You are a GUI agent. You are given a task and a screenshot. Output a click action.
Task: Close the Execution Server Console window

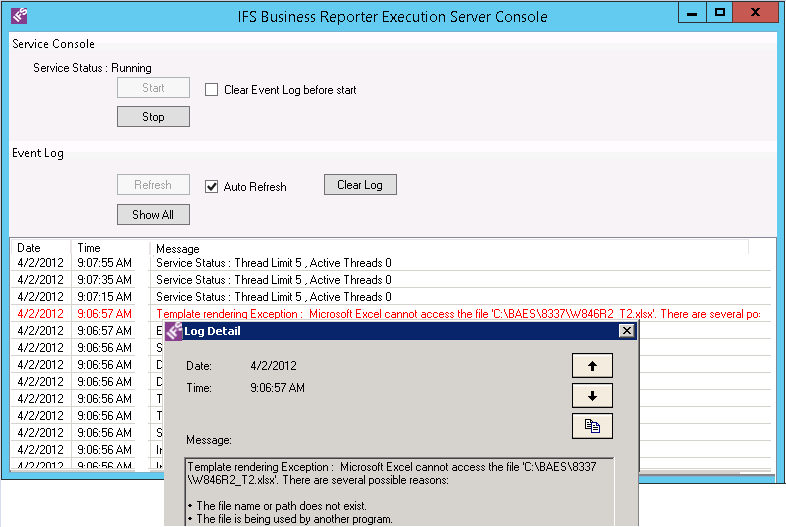click(755, 12)
